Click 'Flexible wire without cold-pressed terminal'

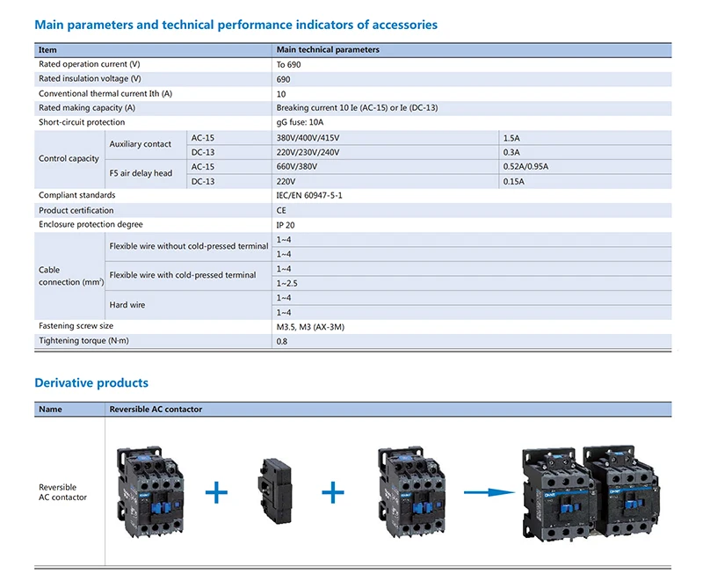pos(189,246)
